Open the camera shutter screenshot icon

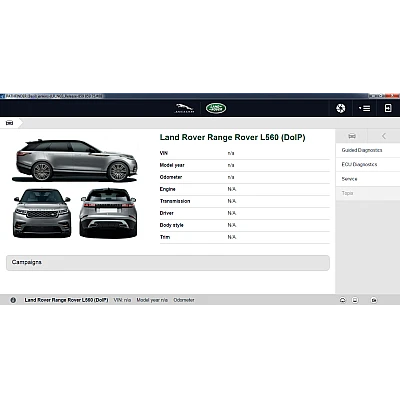[341, 108]
